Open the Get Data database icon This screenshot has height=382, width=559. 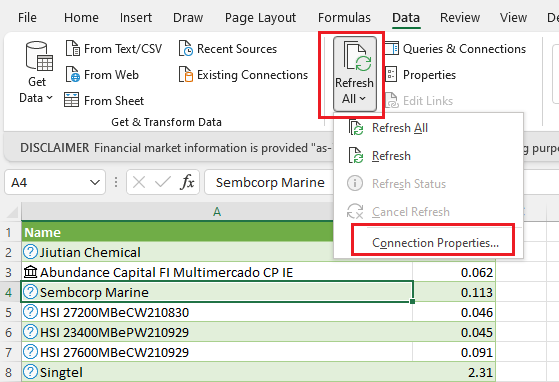(x=39, y=56)
